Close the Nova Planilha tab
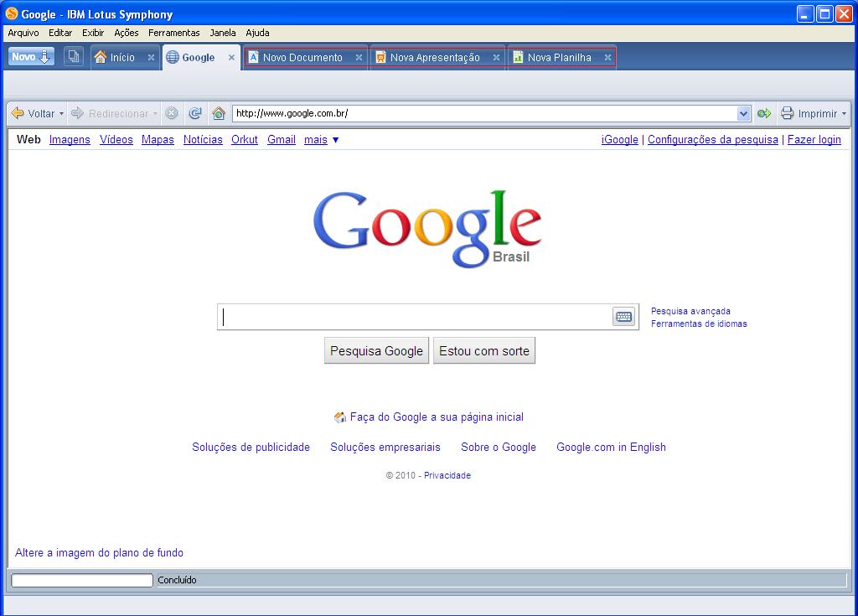This screenshot has height=616, width=858. [x=607, y=57]
